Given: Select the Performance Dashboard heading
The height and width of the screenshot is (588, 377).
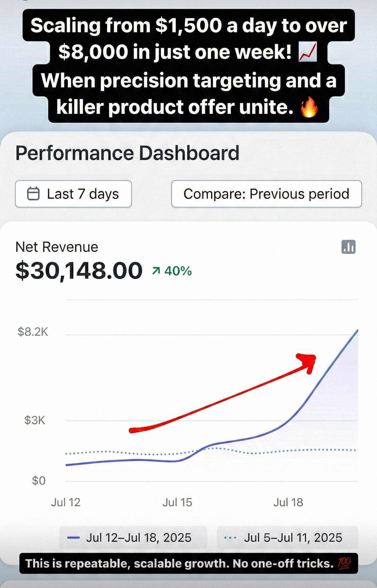Looking at the screenshot, I should 128,152.
